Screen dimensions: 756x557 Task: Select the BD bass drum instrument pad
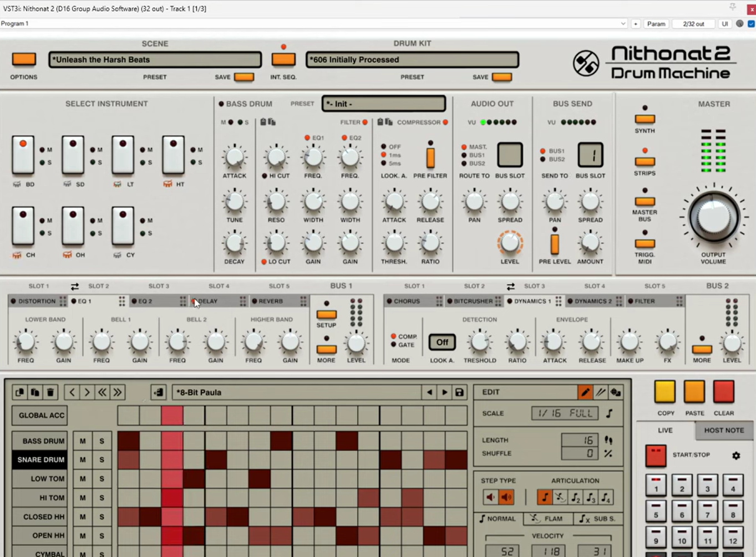point(23,155)
